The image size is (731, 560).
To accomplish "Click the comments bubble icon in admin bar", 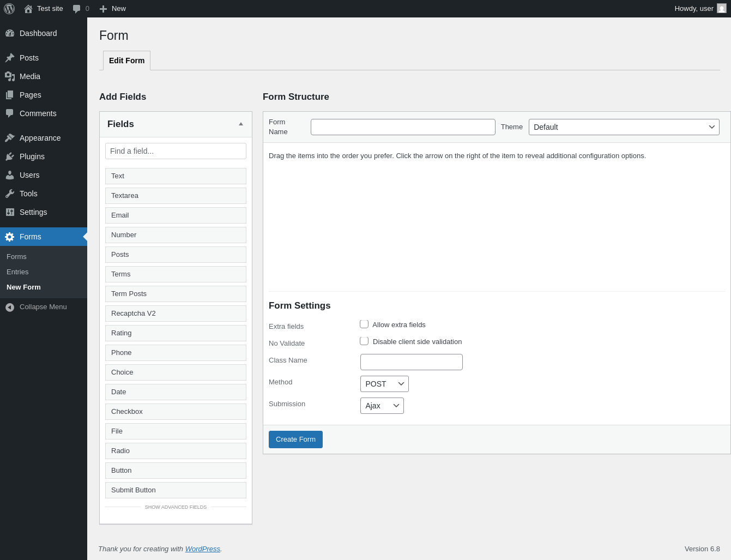I will (x=76, y=9).
